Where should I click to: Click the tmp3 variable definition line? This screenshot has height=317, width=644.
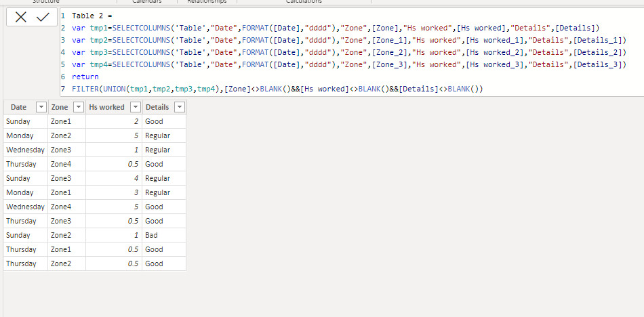coord(349,53)
